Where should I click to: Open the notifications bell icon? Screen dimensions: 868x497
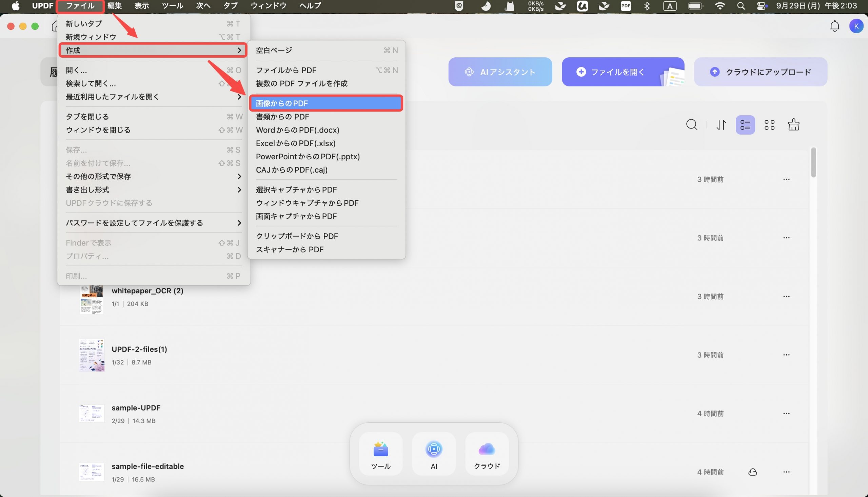click(x=834, y=26)
